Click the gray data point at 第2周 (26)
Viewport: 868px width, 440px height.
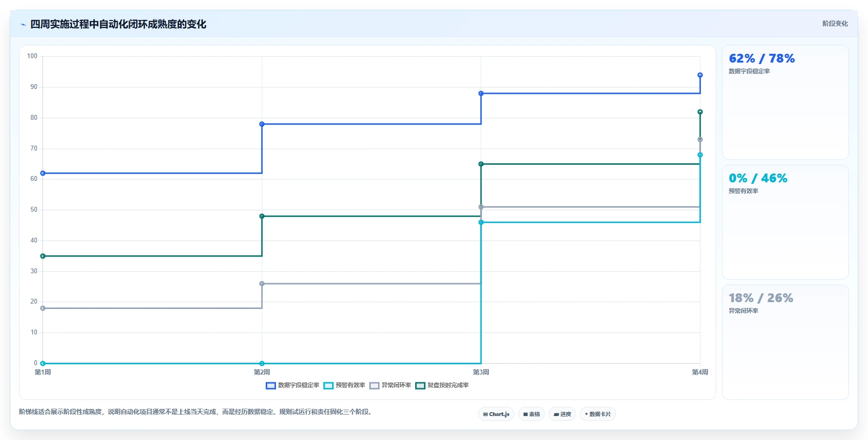[x=262, y=284]
